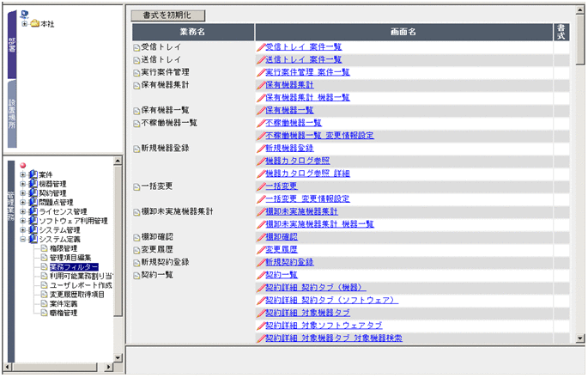The image size is (588, 378).
Task: Expand the 問題点管理 tree node
Action: [x=23, y=203]
